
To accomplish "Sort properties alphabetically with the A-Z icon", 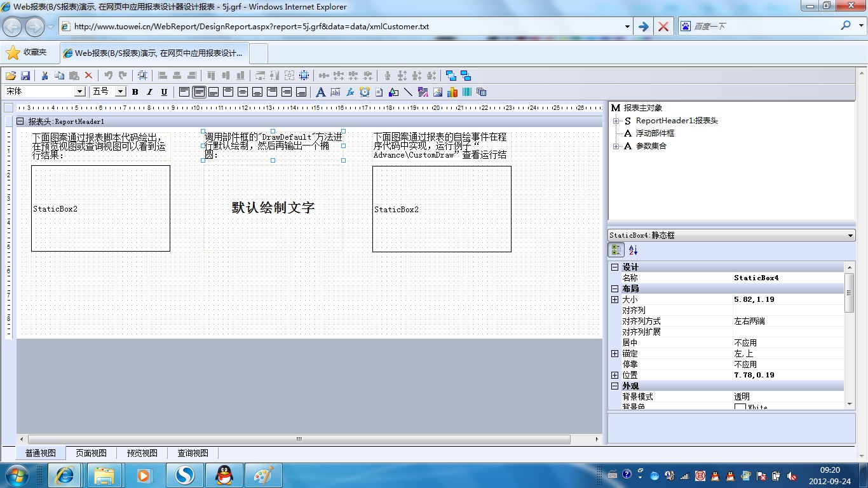I will tap(633, 250).
